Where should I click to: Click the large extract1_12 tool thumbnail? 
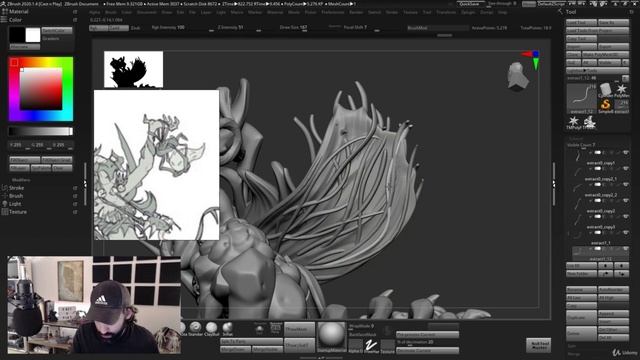[581, 97]
